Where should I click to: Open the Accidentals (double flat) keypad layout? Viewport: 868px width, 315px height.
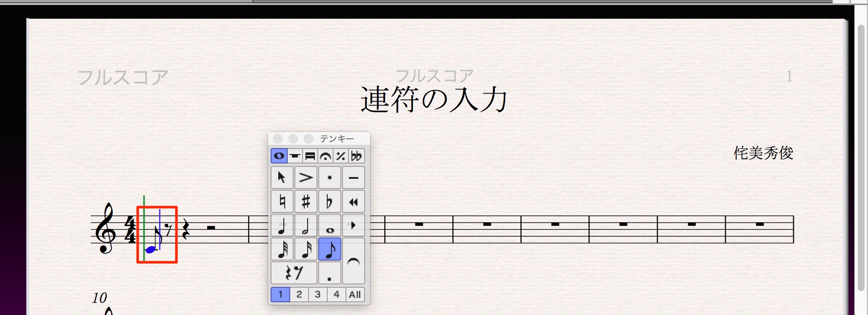click(357, 156)
